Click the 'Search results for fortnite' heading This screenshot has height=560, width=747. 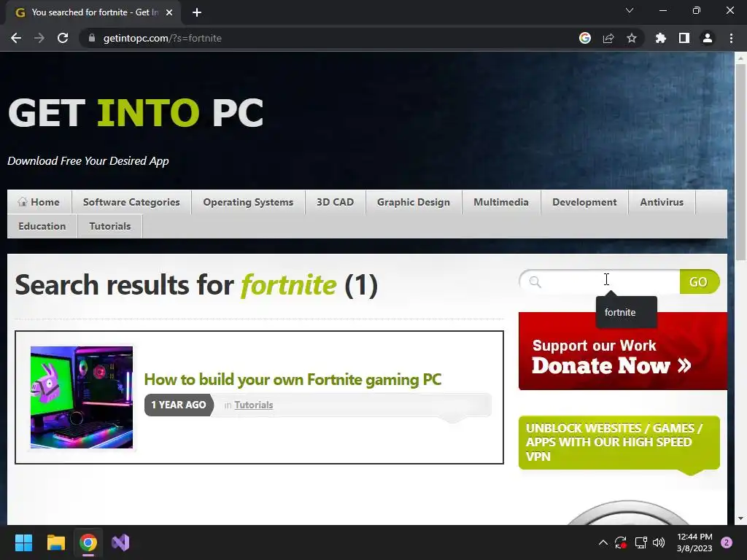click(196, 285)
